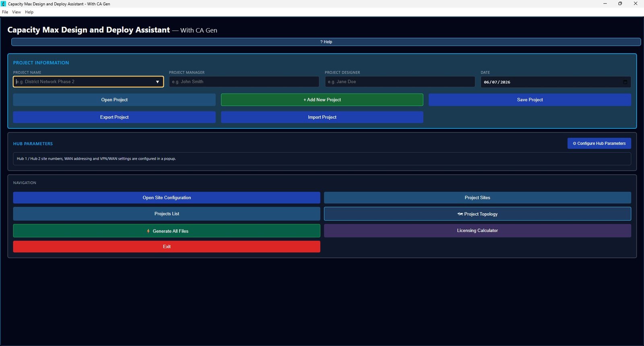Image resolution: width=644 pixels, height=346 pixels.
Task: Open Site Configuration from Navigation
Action: coord(167,198)
